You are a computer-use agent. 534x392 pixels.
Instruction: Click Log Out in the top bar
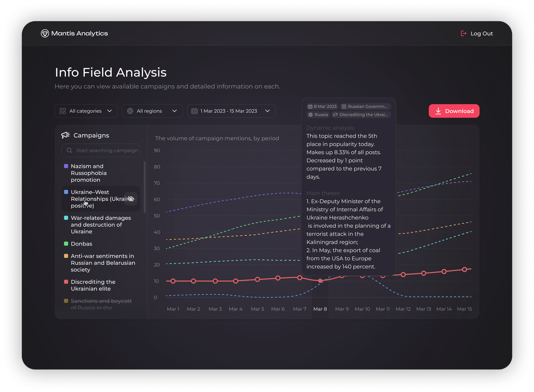482,33
